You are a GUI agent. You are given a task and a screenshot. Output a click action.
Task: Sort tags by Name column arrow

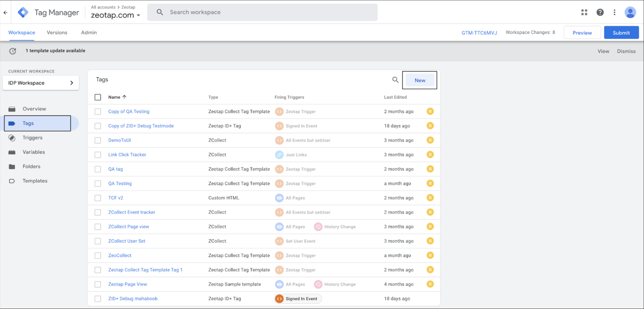[124, 97]
